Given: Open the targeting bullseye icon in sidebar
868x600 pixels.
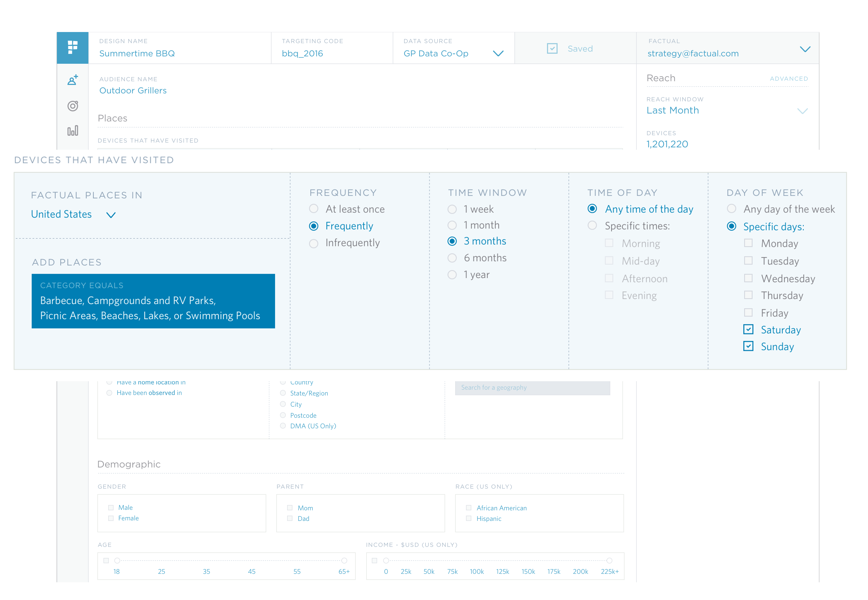Looking at the screenshot, I should coord(73,106).
